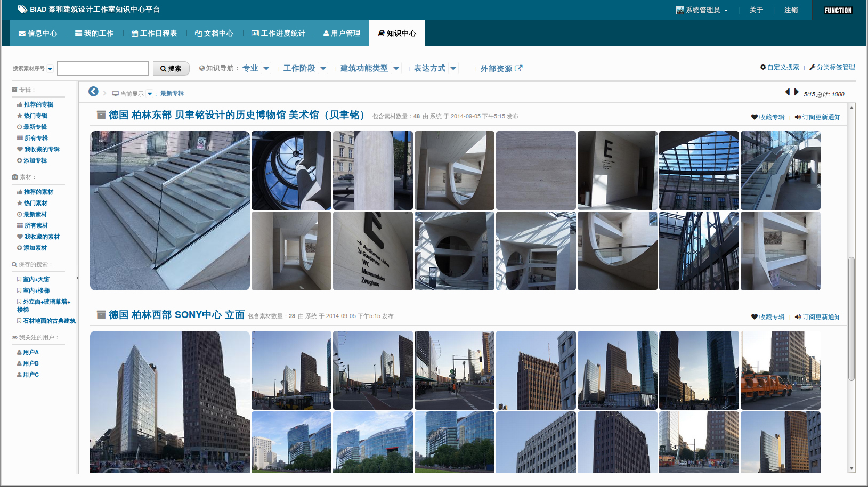Open 外部资源 external link

pos(501,68)
